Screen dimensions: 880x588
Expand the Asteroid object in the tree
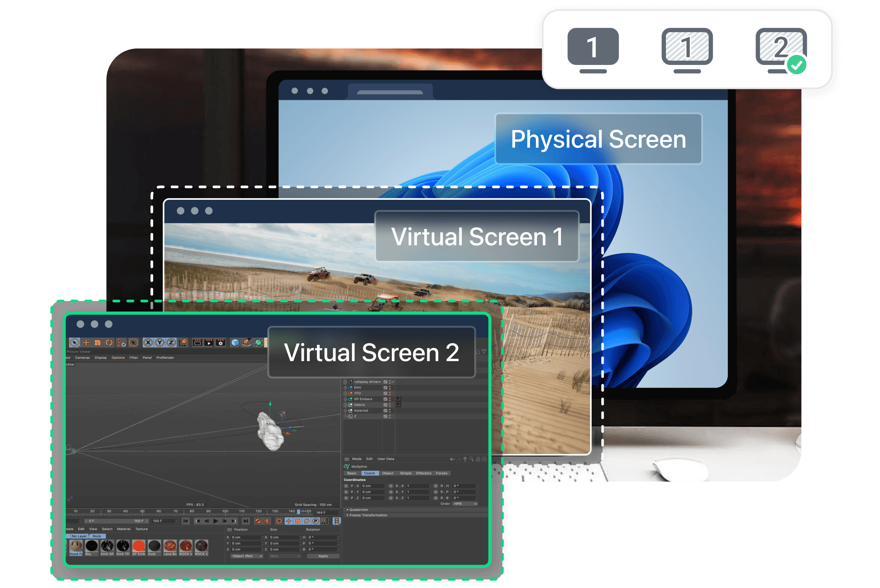tap(345, 410)
